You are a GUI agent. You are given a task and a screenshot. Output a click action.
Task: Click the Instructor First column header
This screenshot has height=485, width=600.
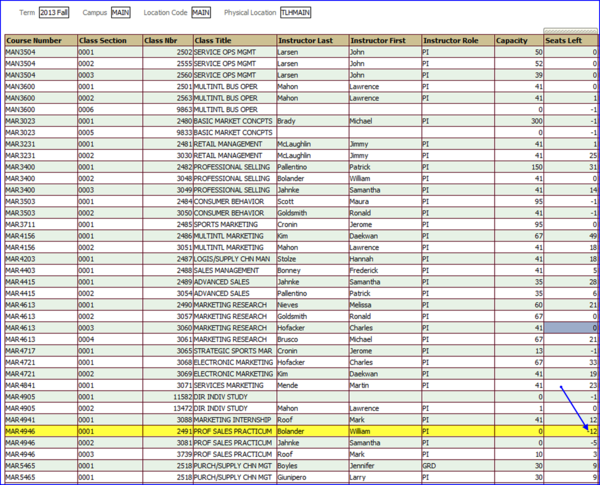[385, 41]
